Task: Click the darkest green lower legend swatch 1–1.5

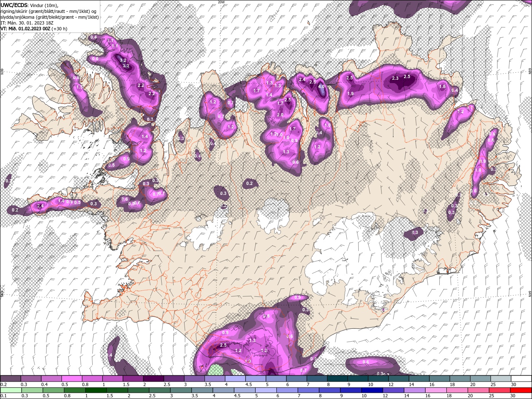Action: click(96, 390)
